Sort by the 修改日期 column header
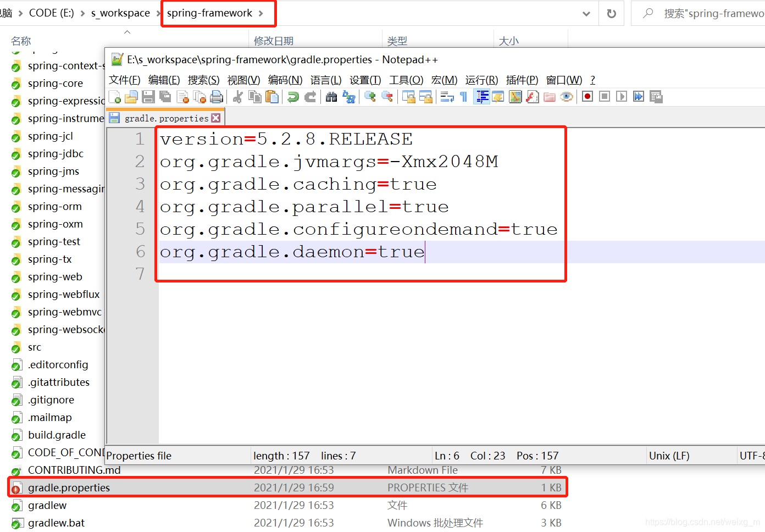765x532 pixels. (x=274, y=41)
